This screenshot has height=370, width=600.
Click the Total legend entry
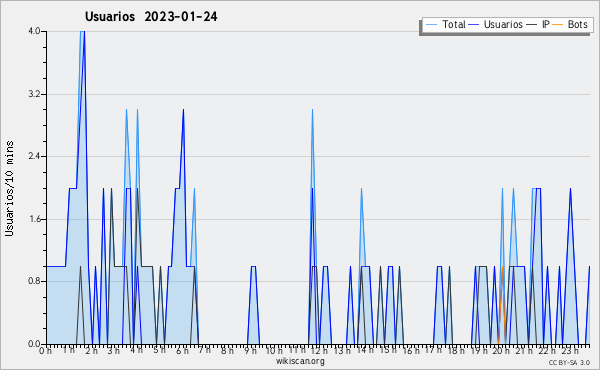445,24
